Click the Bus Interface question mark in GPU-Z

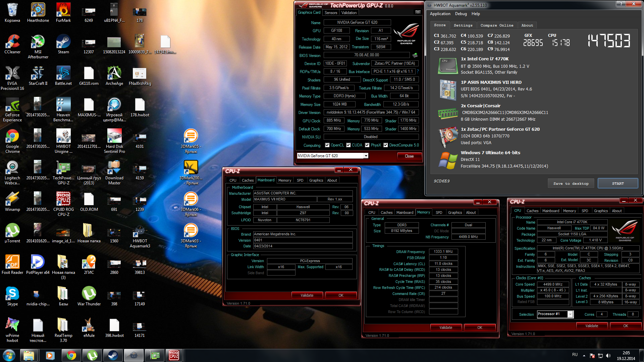(x=418, y=71)
